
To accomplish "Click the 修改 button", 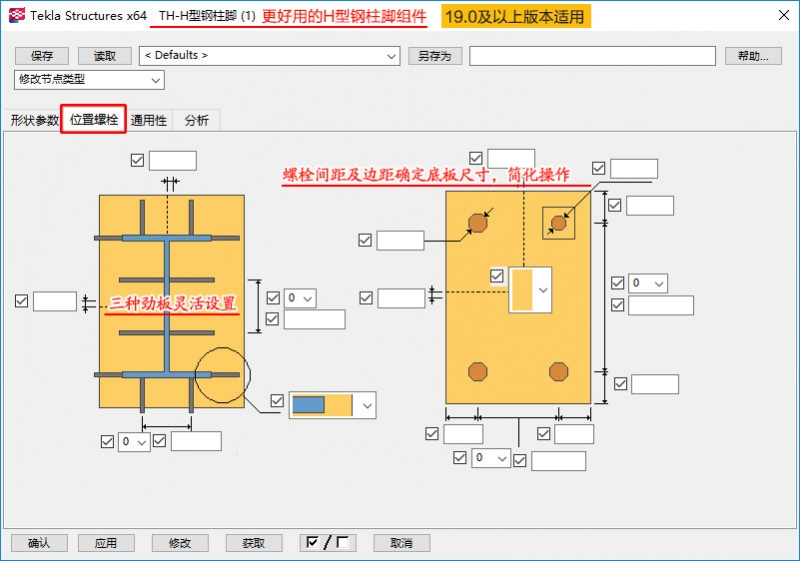I will pyautogui.click(x=180, y=543).
